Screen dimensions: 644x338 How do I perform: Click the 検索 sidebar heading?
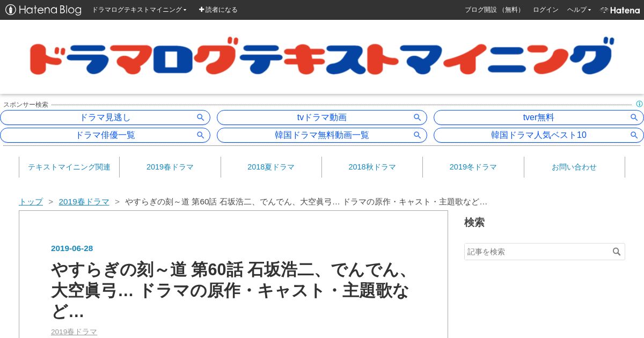pyautogui.click(x=474, y=222)
